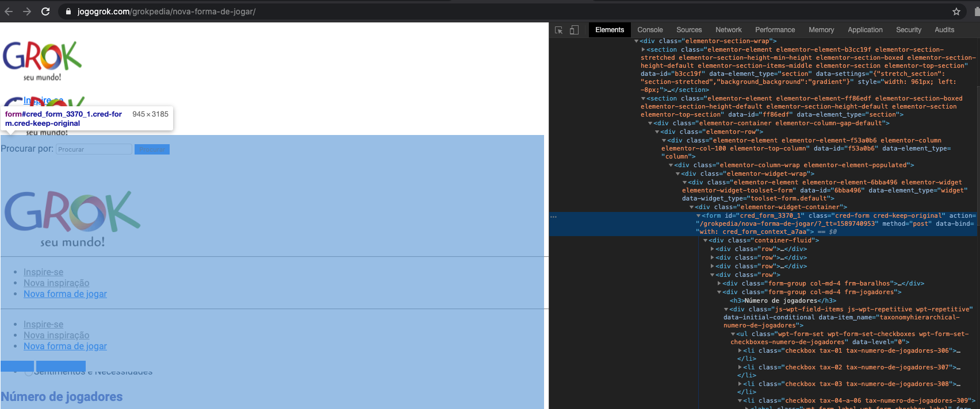Image resolution: width=980 pixels, height=409 pixels.
Task: Select the h3 Número de jogadores code line
Action: click(783, 301)
